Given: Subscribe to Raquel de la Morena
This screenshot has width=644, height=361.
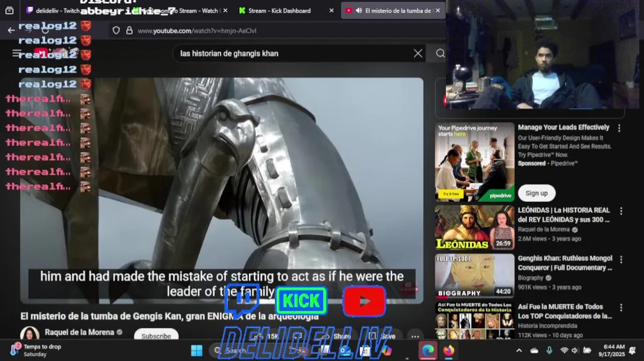Looking at the screenshot, I should tap(156, 336).
